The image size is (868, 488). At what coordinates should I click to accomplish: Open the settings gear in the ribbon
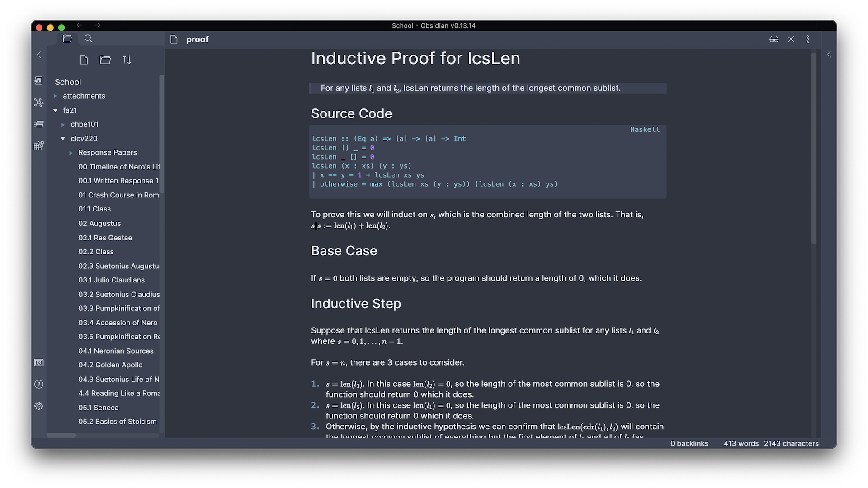click(39, 406)
